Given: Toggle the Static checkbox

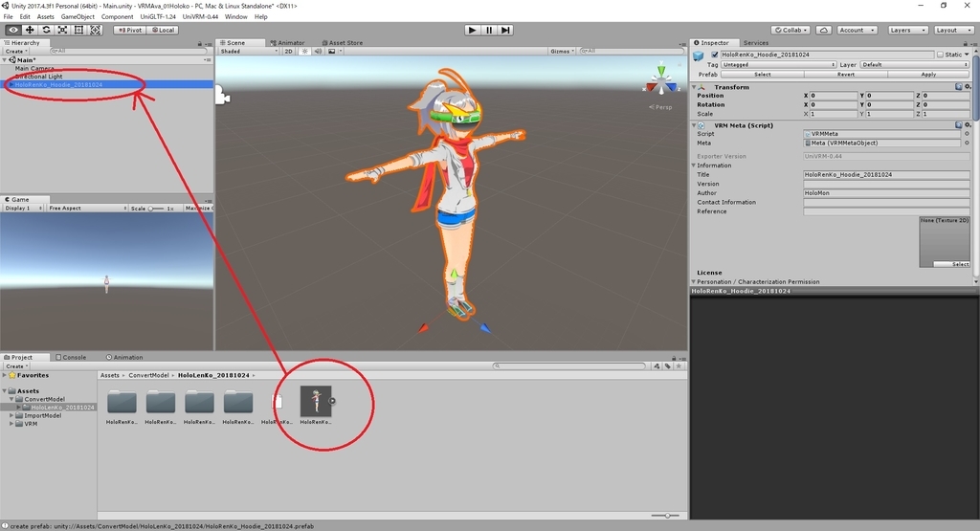Looking at the screenshot, I should click(940, 55).
